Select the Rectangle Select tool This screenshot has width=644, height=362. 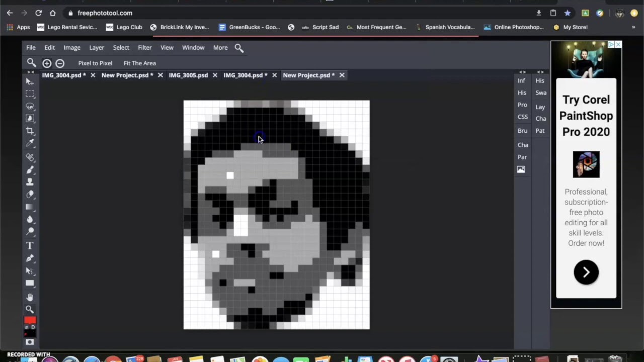coord(30,94)
